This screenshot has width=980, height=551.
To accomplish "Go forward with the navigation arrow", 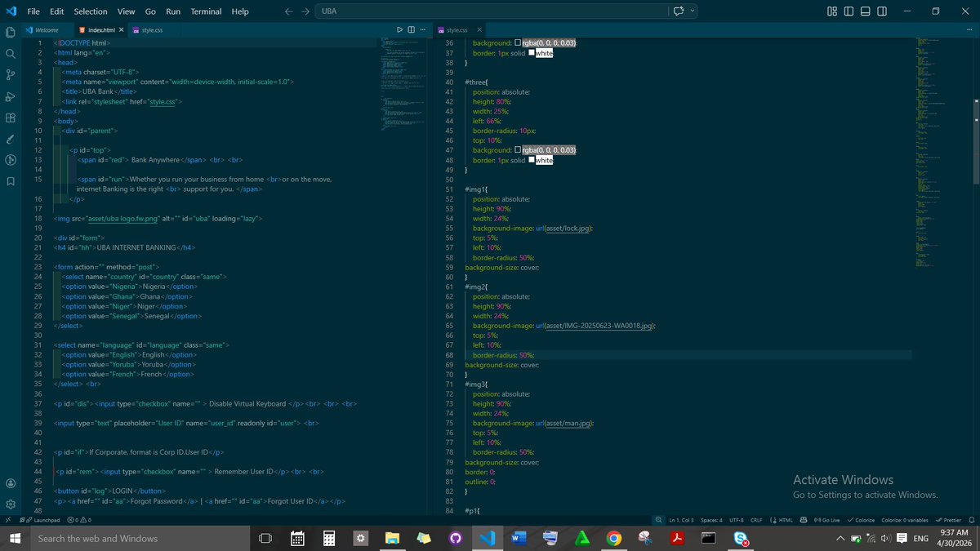I will tap(305, 11).
